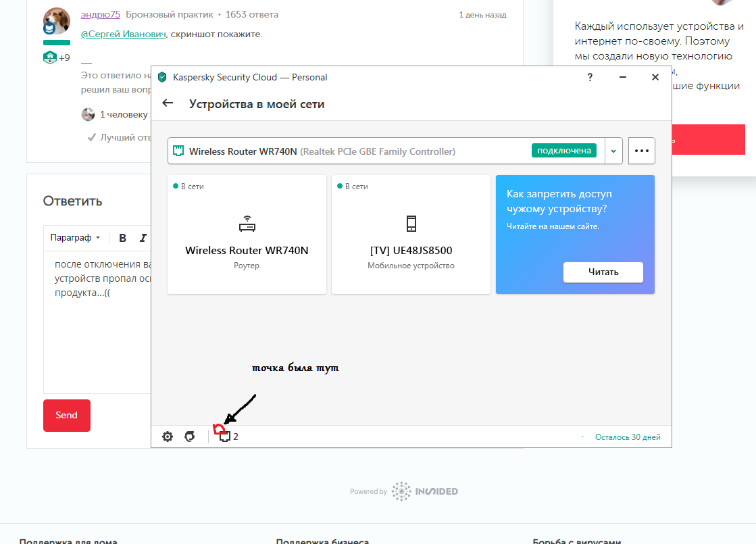Click the Kaspersky shield logo in title bar

coord(162,77)
